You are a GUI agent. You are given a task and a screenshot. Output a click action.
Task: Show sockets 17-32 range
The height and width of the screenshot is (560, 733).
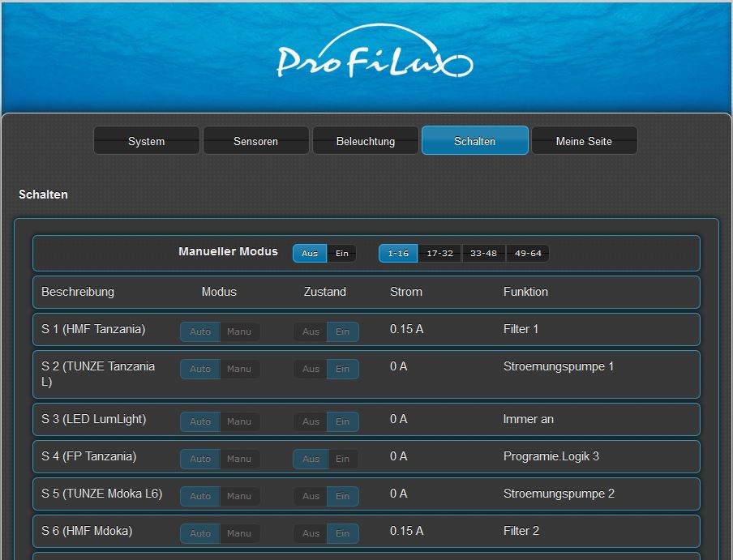439,254
